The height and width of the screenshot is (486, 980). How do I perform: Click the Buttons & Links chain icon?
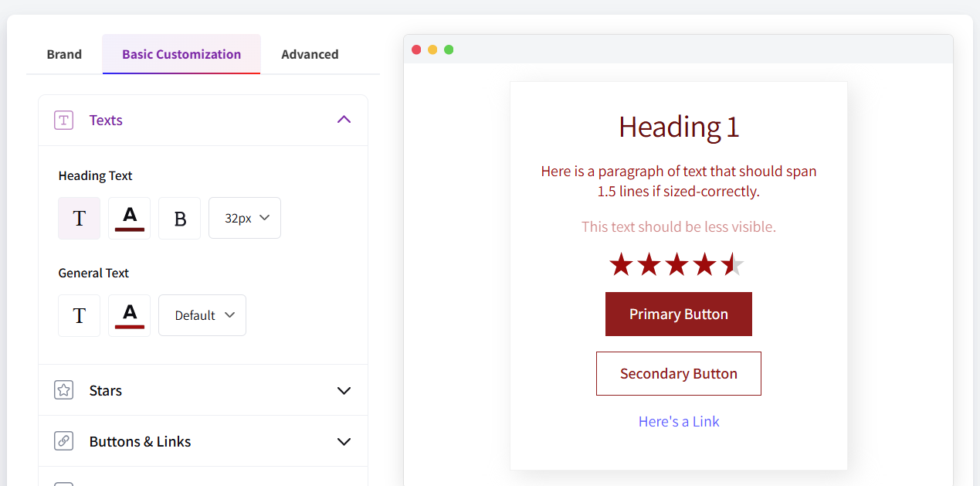tap(64, 441)
